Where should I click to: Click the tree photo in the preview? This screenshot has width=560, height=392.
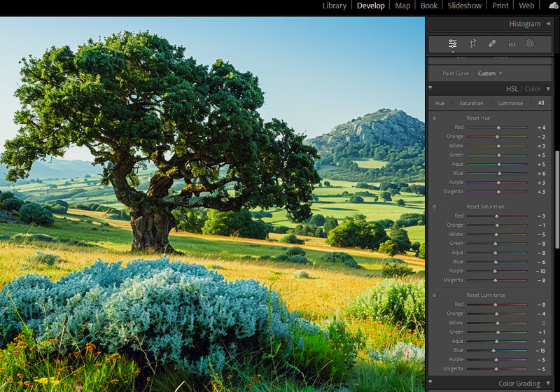(212, 204)
